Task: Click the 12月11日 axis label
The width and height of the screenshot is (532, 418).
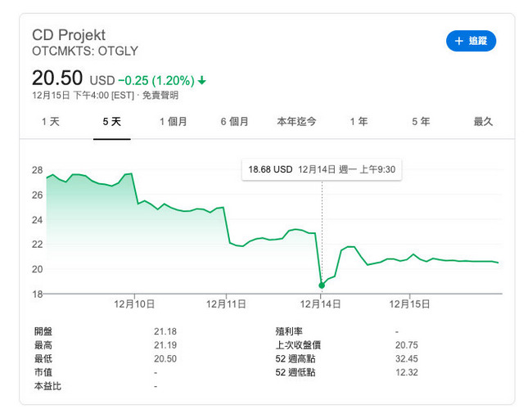Action: (226, 303)
